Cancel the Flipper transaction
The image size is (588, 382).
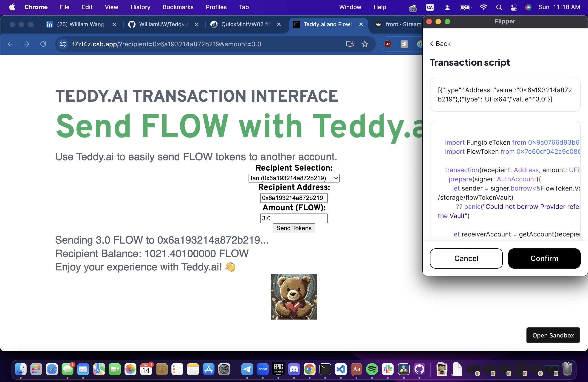pyautogui.click(x=466, y=258)
